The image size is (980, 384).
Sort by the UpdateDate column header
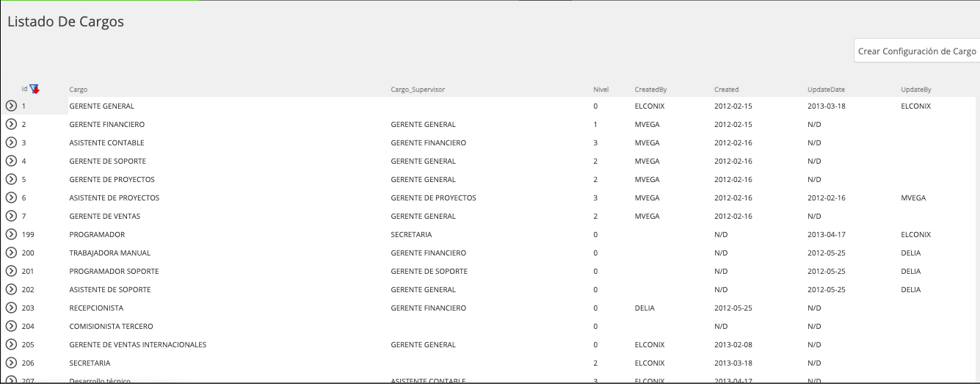pos(826,90)
